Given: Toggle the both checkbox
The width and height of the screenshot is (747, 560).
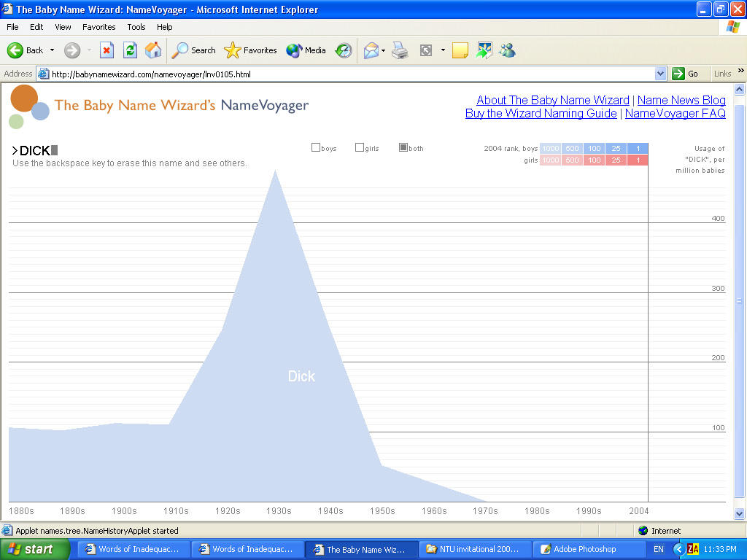Looking at the screenshot, I should [x=403, y=147].
